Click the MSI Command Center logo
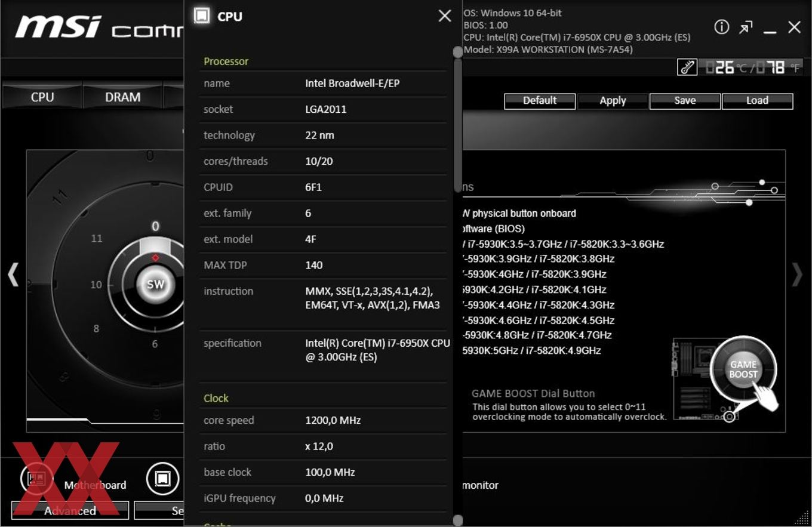 click(x=99, y=27)
